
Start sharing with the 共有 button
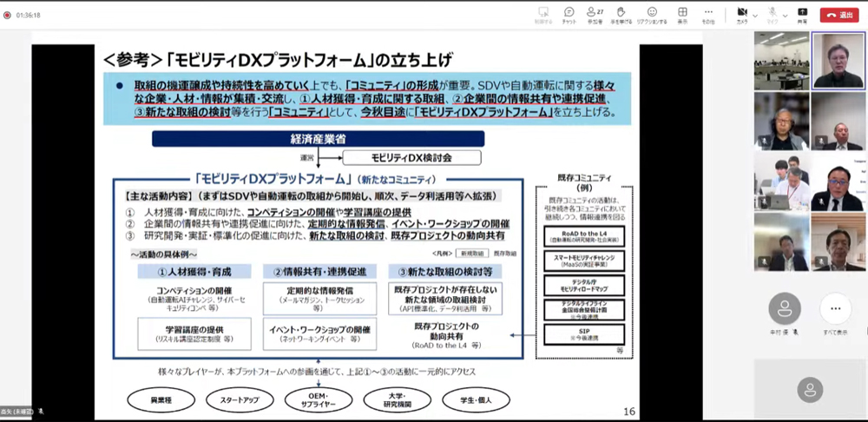click(802, 15)
